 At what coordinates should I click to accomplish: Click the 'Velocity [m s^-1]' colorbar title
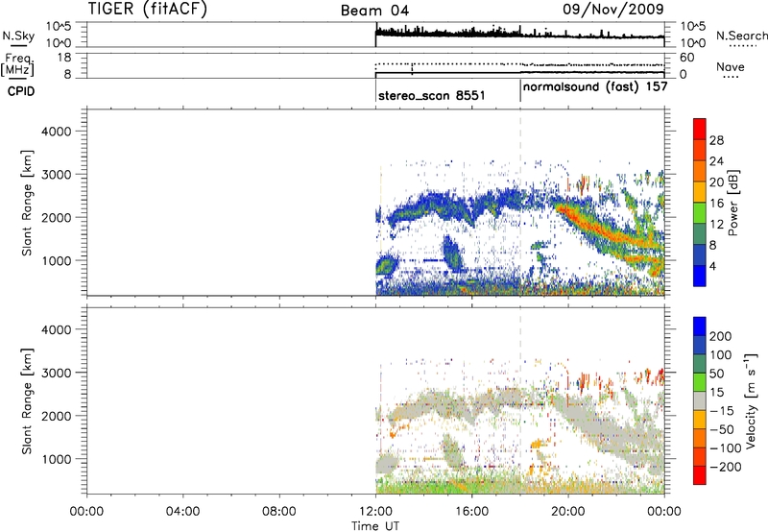pyautogui.click(x=751, y=400)
